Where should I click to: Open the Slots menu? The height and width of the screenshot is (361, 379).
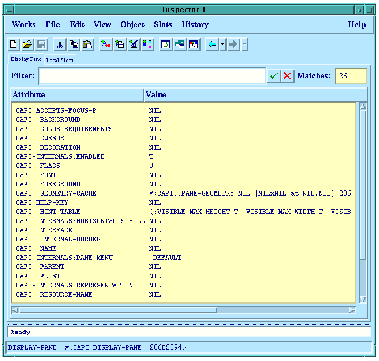tap(163, 24)
